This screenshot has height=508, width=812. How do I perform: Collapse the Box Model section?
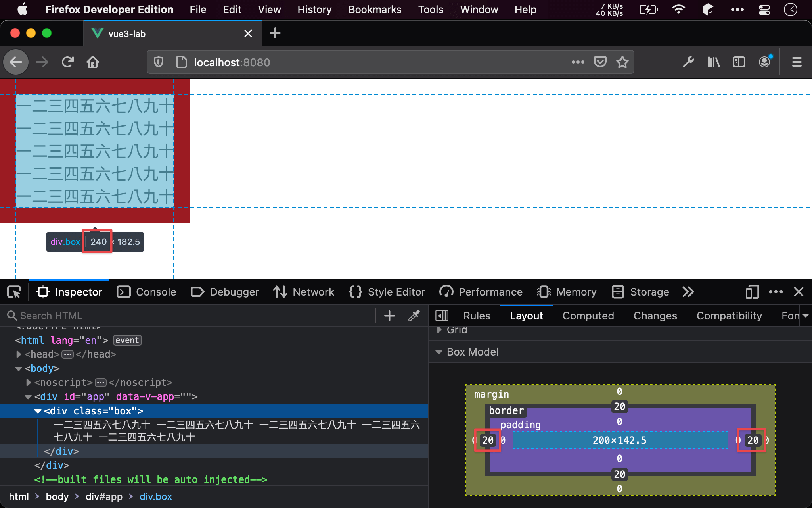439,352
